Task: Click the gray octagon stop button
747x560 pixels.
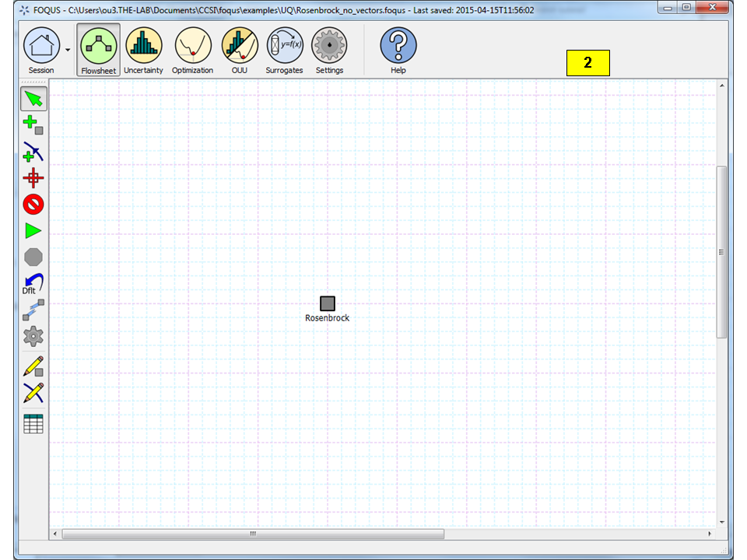Action: point(33,257)
